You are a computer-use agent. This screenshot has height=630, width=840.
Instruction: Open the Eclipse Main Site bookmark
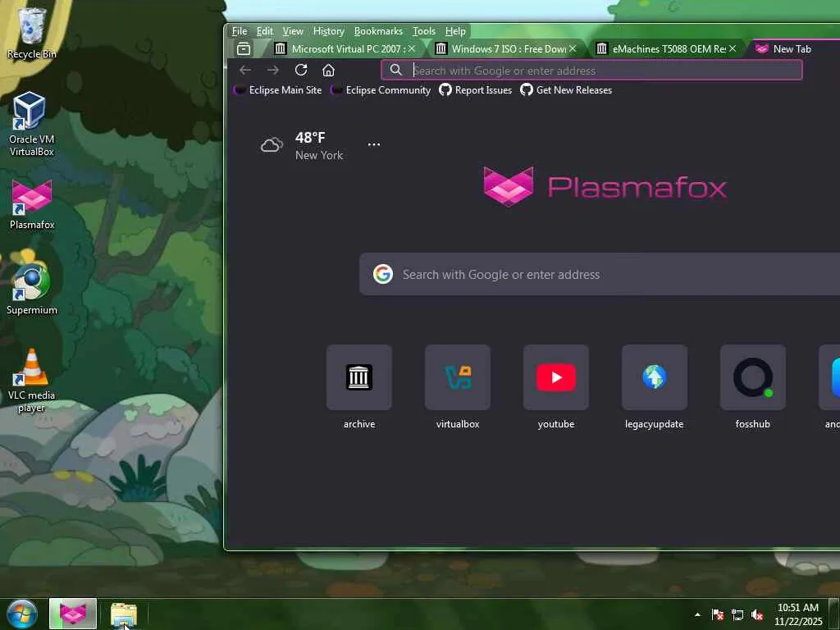(278, 90)
